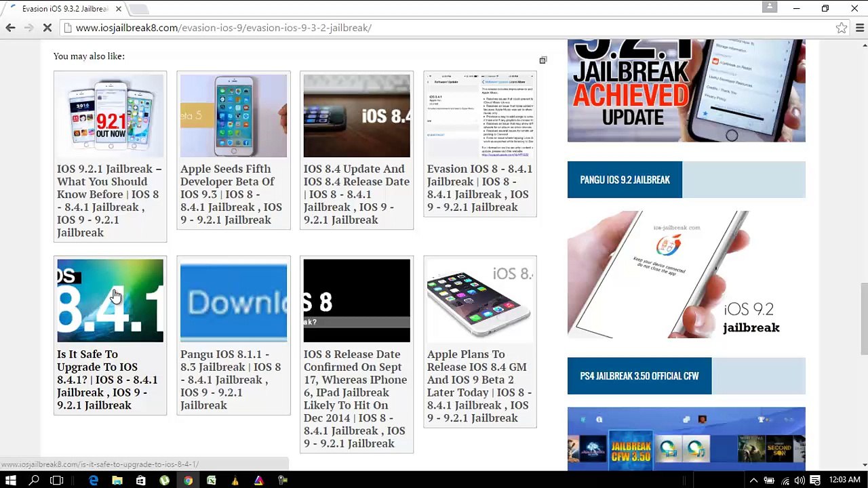
Task: Click the browser forward arrow
Action: (x=28, y=28)
